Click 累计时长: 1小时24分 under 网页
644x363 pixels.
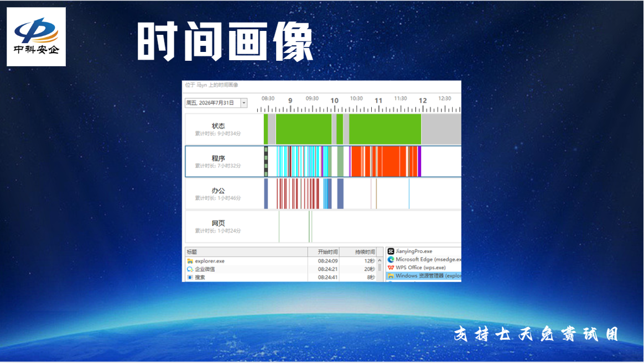coord(217,231)
